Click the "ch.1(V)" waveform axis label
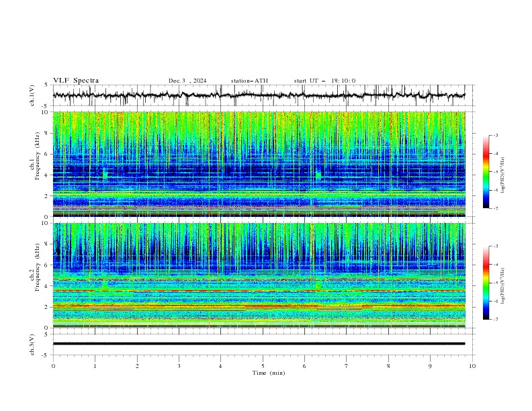 32,95
